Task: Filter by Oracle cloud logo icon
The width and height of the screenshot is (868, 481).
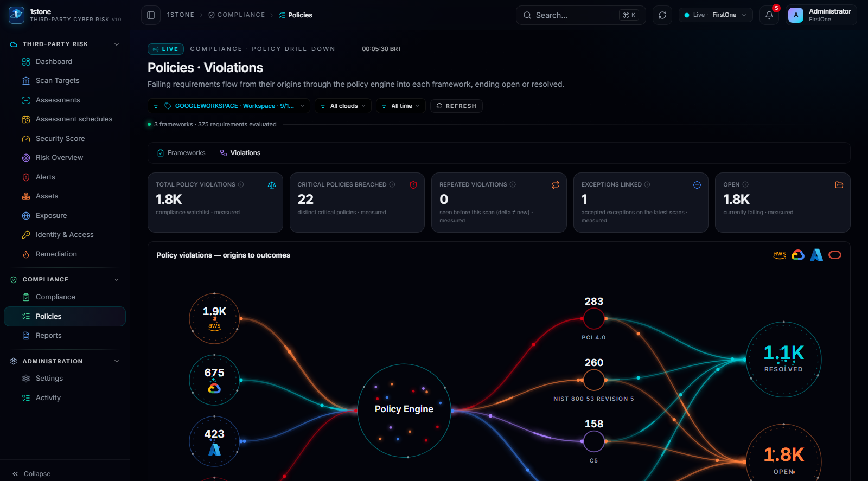Action: pyautogui.click(x=835, y=255)
